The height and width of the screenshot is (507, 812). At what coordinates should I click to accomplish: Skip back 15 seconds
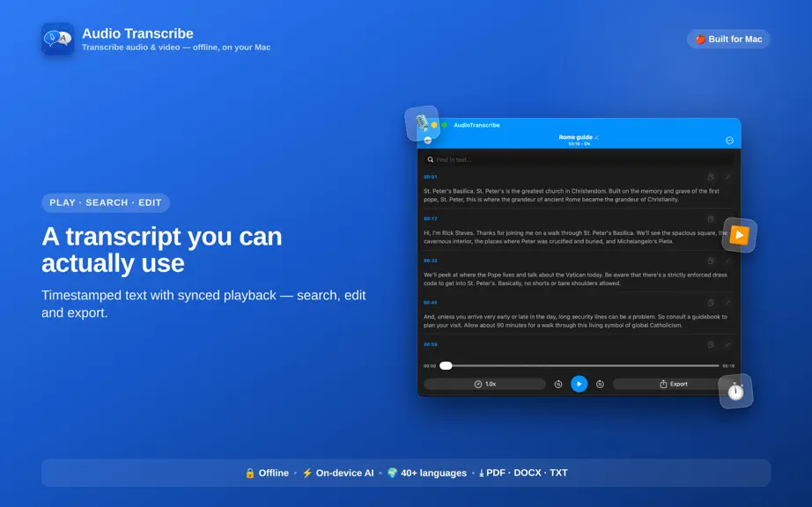558,384
